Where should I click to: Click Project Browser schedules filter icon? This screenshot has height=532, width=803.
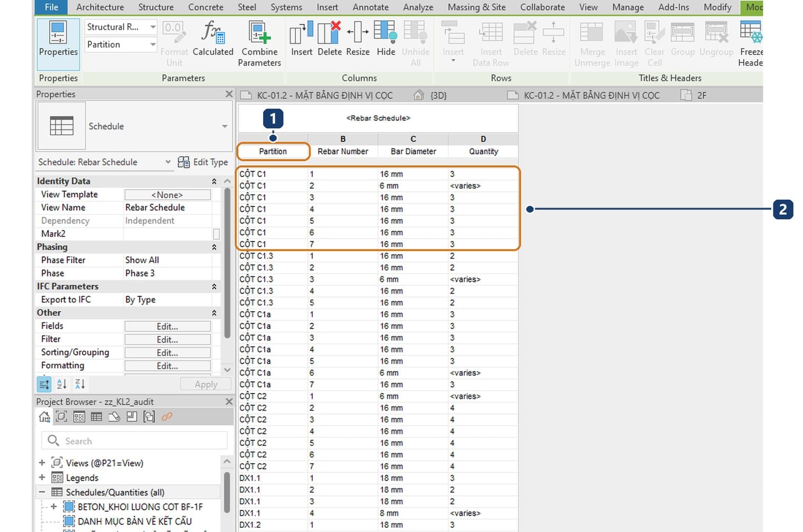(97, 417)
